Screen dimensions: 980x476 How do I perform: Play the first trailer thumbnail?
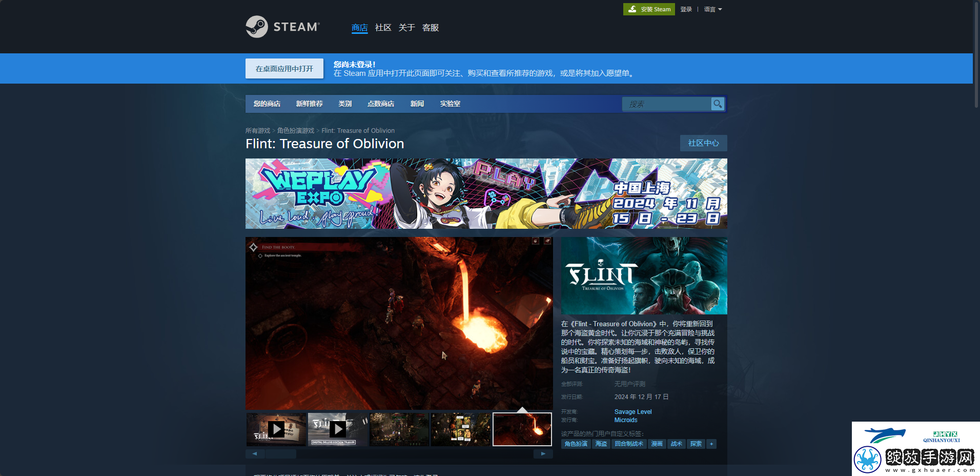(276, 429)
